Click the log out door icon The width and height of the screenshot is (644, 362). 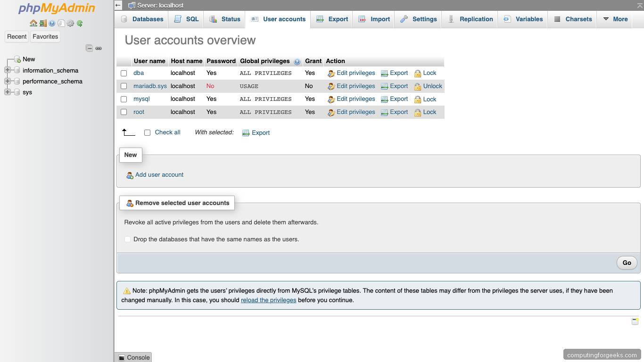[x=43, y=23]
